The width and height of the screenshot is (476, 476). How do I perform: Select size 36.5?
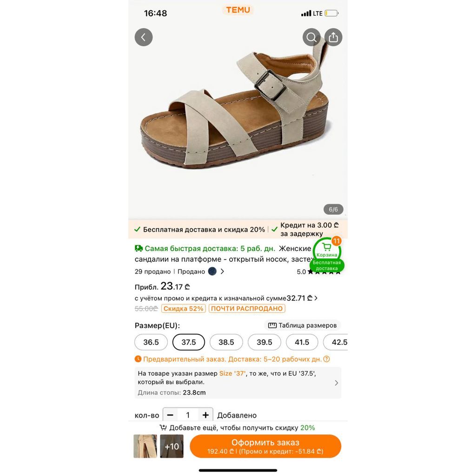point(151,342)
